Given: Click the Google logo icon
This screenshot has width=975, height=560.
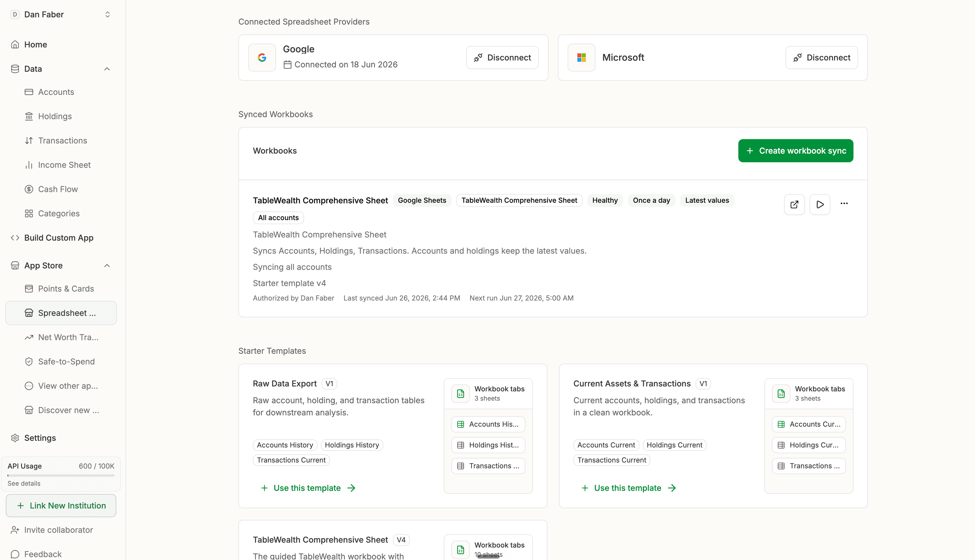Looking at the screenshot, I should (x=262, y=57).
